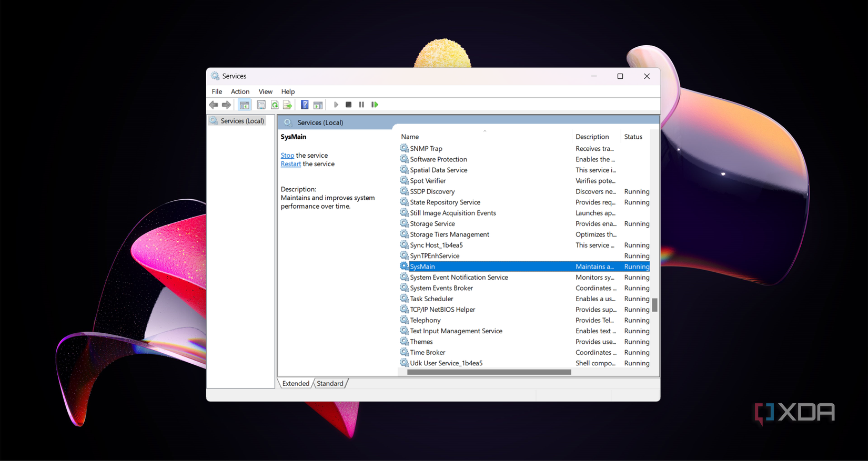
Task: Click the horizontal scrollbar below the services list
Action: (x=489, y=372)
